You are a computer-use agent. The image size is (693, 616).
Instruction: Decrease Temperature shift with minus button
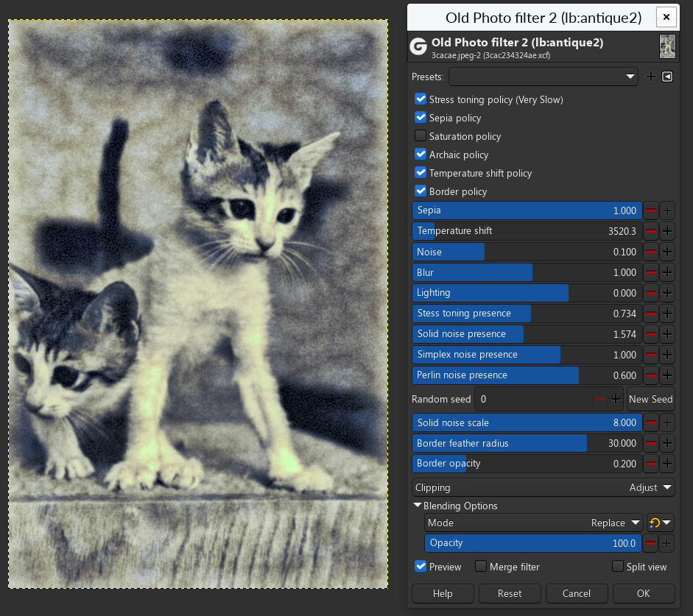point(651,231)
